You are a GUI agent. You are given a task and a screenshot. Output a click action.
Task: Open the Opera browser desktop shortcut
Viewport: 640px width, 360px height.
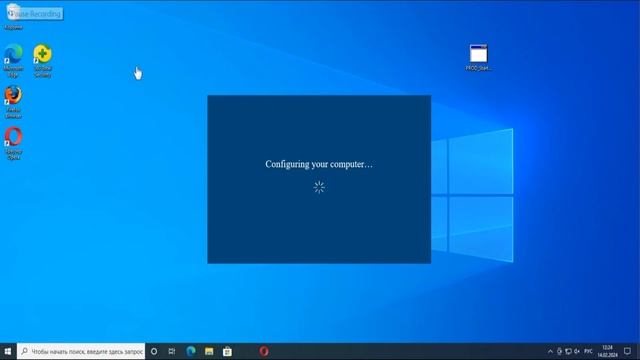13,143
